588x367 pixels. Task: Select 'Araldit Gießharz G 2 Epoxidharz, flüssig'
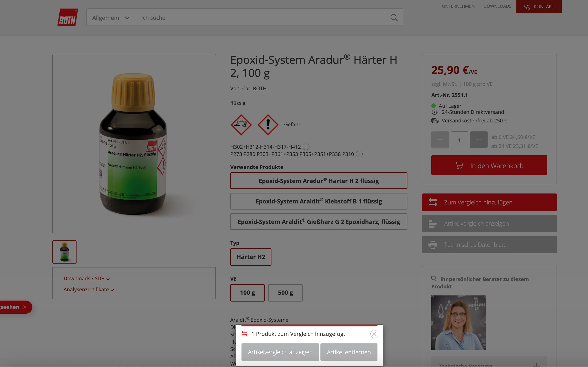click(x=319, y=222)
